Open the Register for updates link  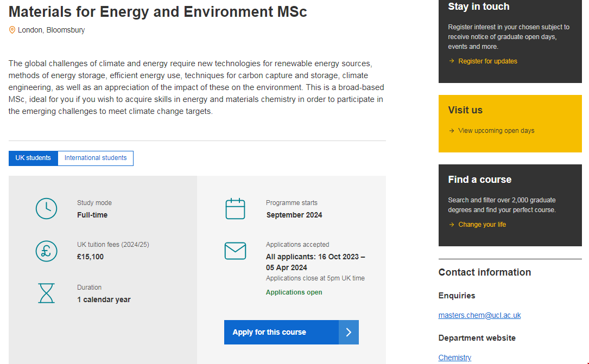pyautogui.click(x=487, y=61)
